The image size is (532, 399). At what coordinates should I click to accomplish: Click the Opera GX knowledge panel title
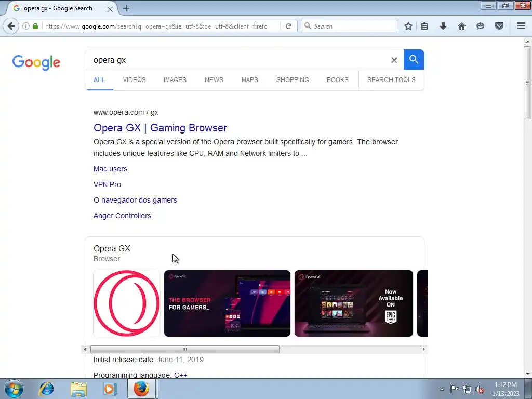click(112, 249)
